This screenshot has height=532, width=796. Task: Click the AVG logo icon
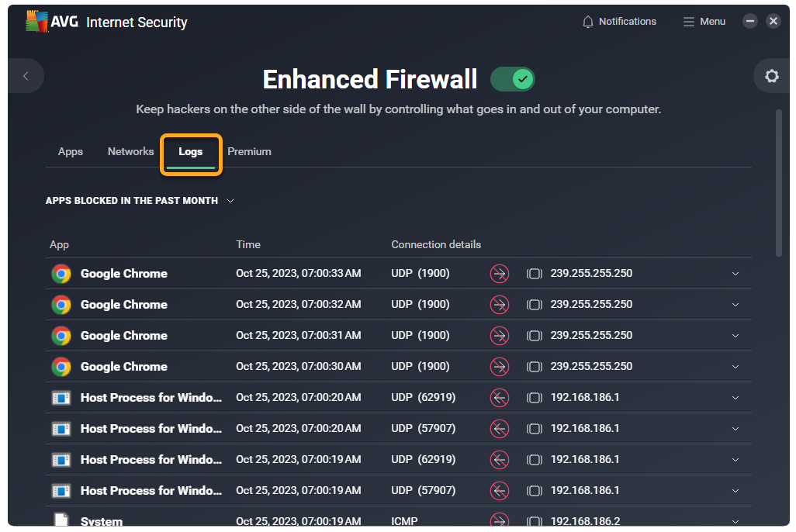(37, 22)
